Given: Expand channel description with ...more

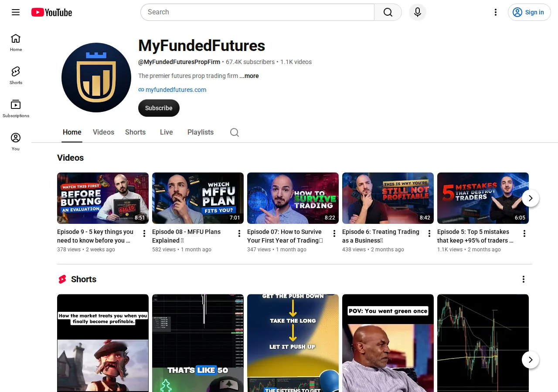Looking at the screenshot, I should [249, 76].
